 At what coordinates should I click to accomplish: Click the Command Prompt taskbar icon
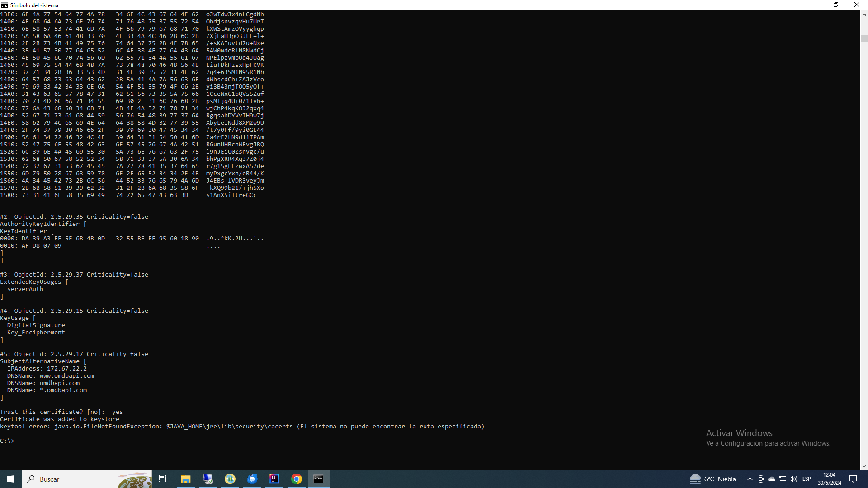coord(319,479)
